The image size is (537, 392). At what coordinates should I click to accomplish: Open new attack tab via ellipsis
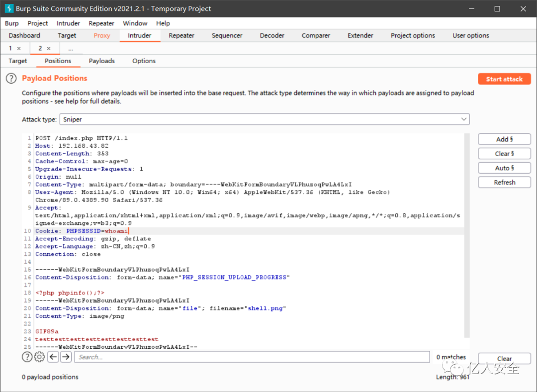click(x=71, y=49)
